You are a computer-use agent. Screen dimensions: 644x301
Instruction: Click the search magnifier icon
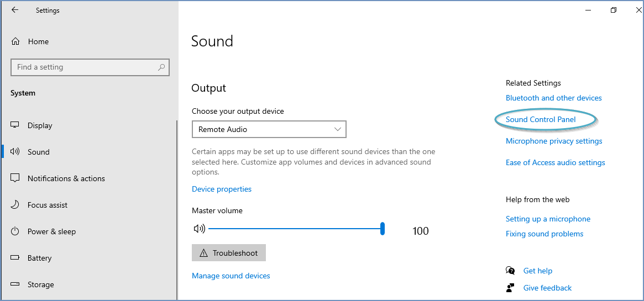point(161,67)
